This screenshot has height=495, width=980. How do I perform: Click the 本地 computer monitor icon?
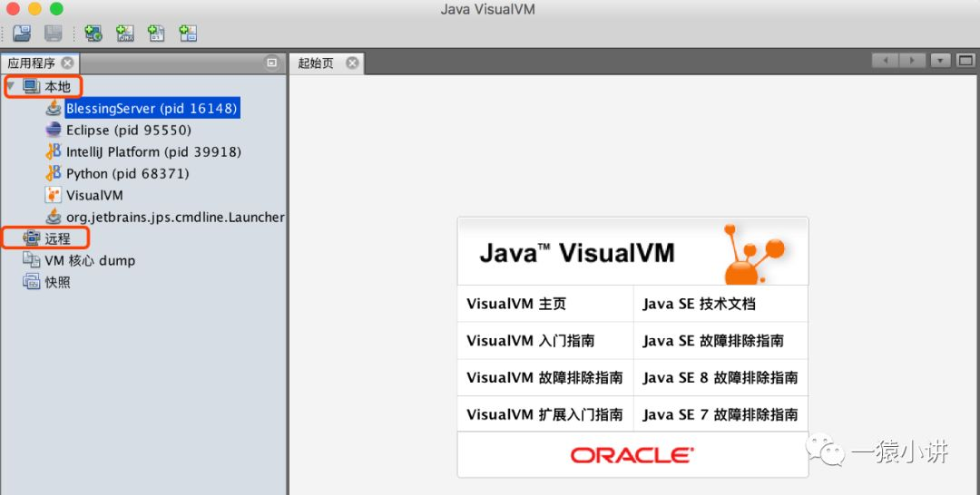31,86
